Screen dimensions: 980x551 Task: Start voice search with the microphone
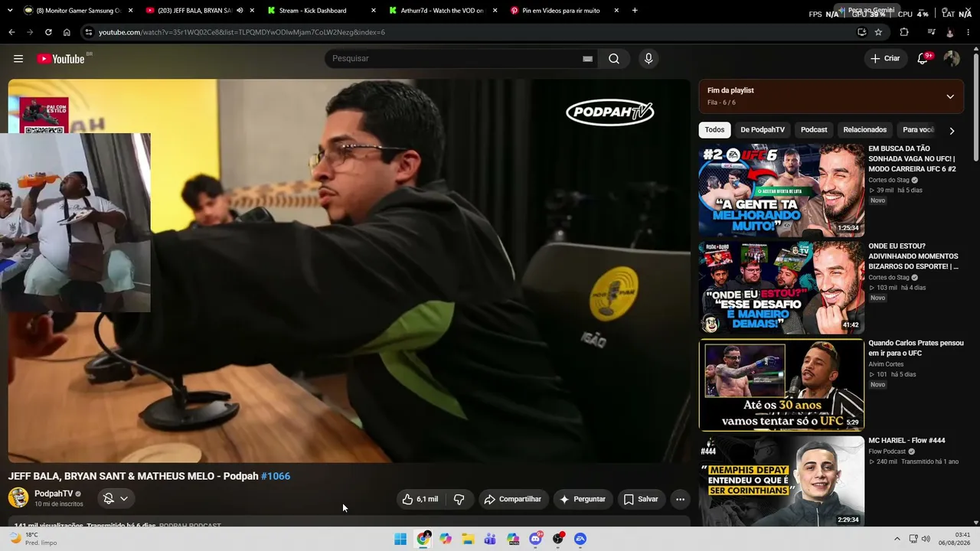pyautogui.click(x=648, y=59)
